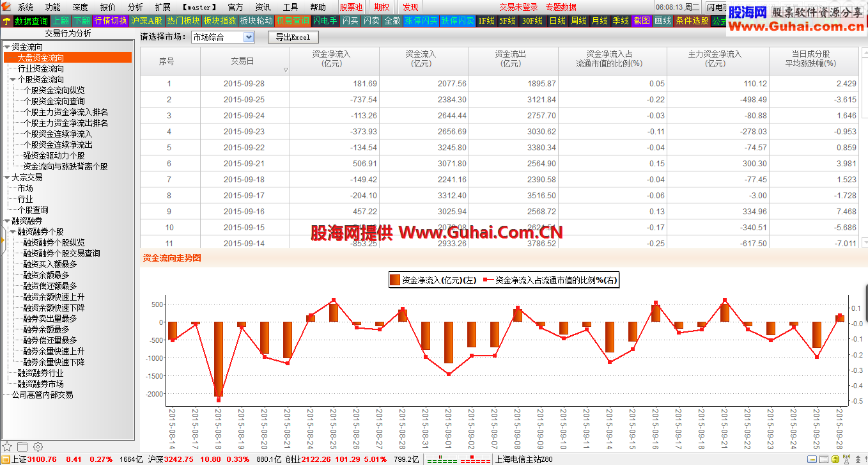This screenshot has height=465, width=868.
Task: Click 全撤 cancel-all toolbar button
Action: click(392, 20)
